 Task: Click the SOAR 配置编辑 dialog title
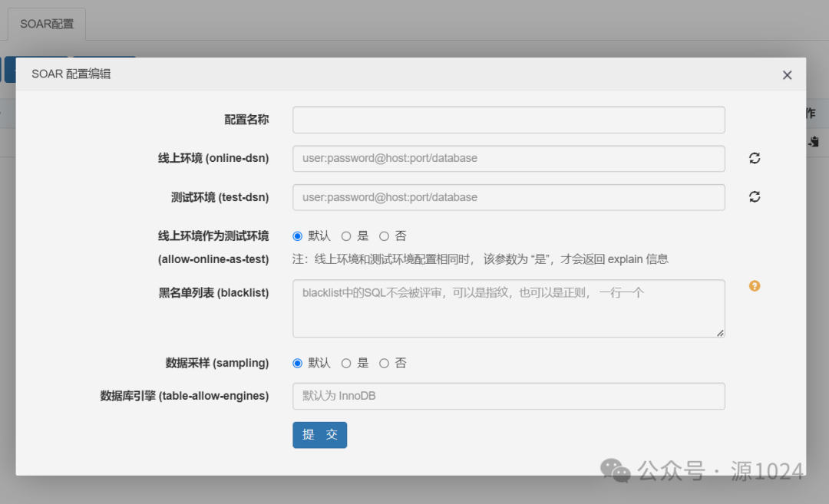(71, 74)
